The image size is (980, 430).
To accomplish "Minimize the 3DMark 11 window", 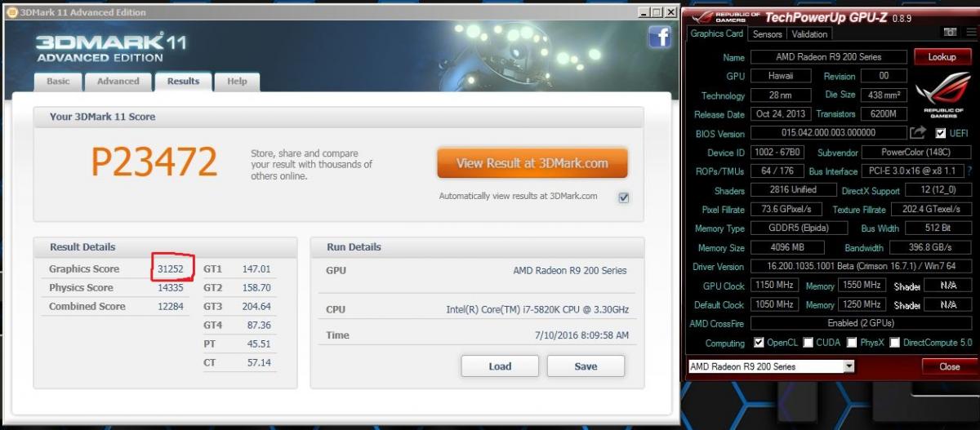I will 644,12.
